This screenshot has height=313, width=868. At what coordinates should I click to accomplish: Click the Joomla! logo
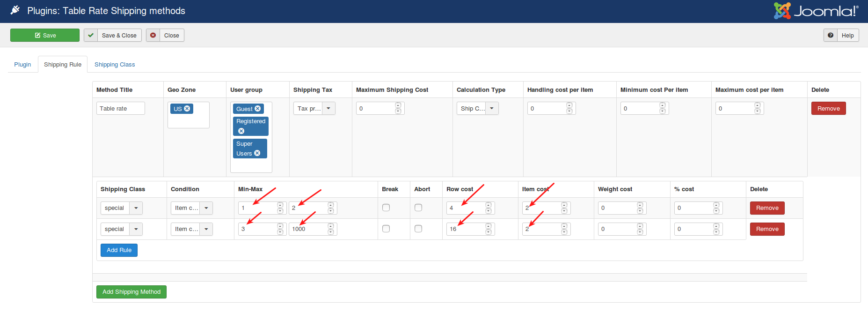pyautogui.click(x=816, y=11)
